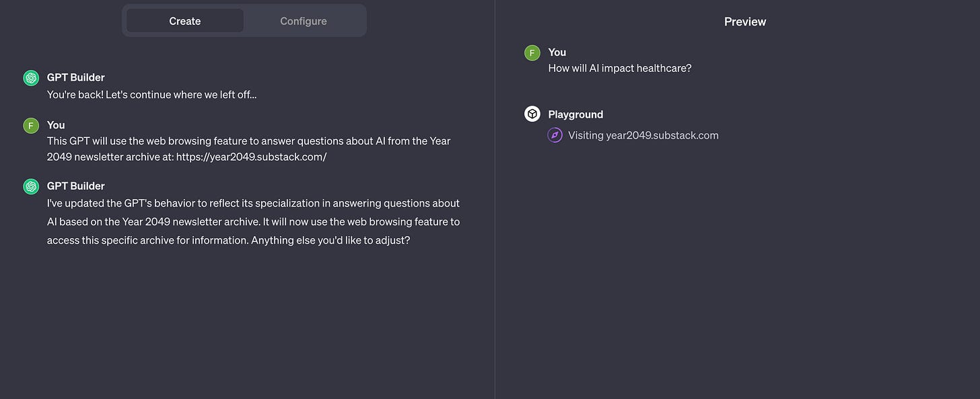Open the year2049.substack.com URL in the user message
The image size is (980, 399).
point(251,157)
